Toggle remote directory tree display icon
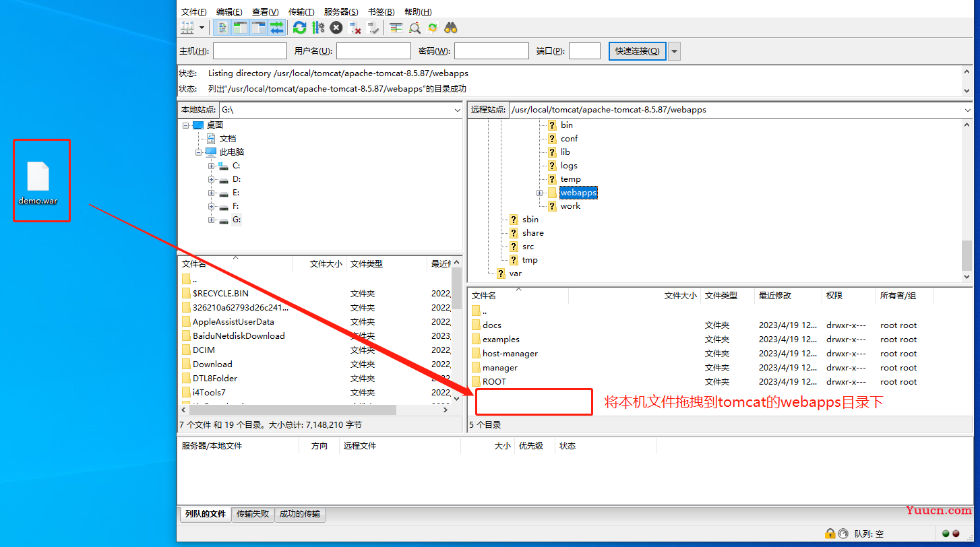The height and width of the screenshot is (547, 980). [258, 28]
